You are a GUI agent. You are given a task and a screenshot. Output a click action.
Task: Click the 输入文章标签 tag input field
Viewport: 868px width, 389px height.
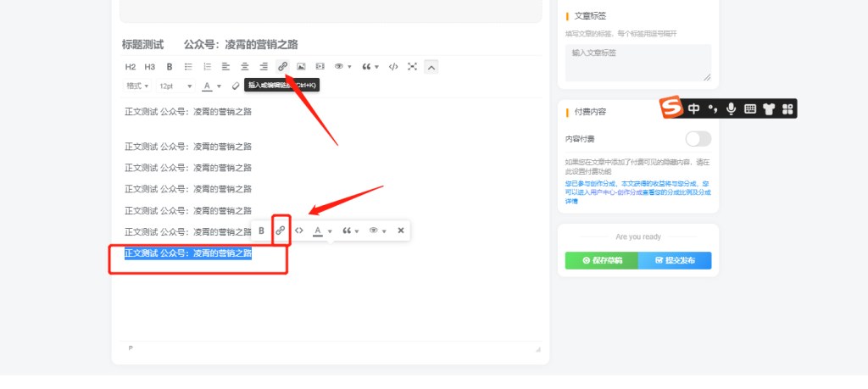pyautogui.click(x=638, y=63)
